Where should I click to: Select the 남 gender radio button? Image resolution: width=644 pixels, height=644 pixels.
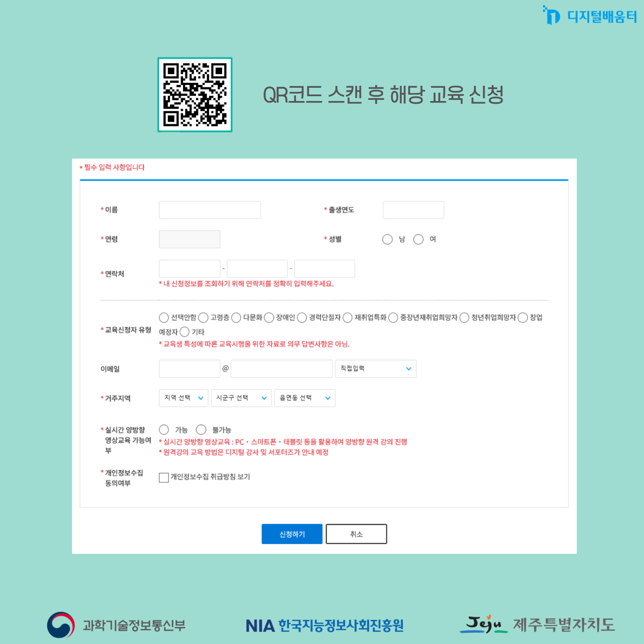pos(387,239)
